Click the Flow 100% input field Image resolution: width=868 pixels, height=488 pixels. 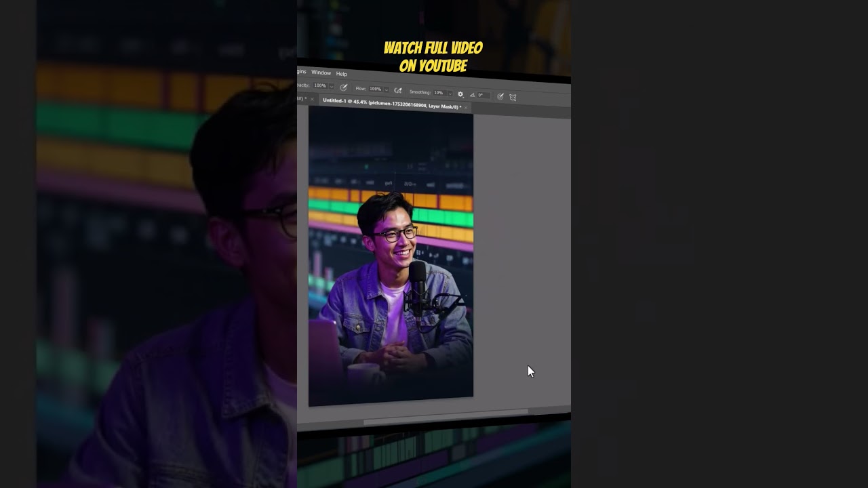pos(376,89)
